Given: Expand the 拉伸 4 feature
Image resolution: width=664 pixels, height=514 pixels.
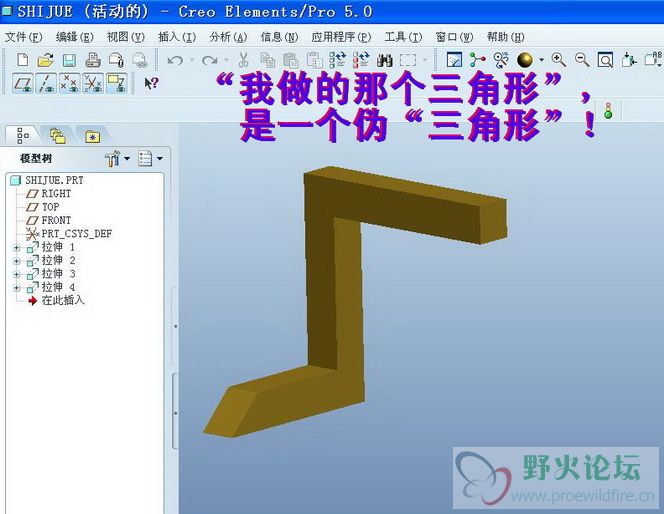Looking at the screenshot, I should pos(17,288).
